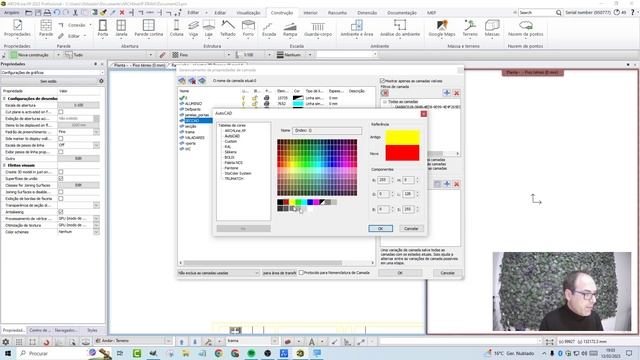
Task: Toggle the Antialiasing checkbox
Action: click(x=61, y=212)
